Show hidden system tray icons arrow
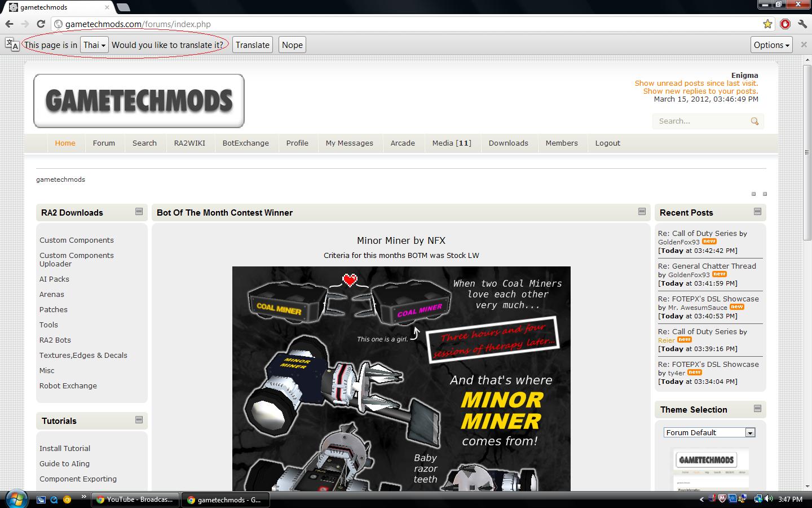The image size is (812, 508). [x=701, y=499]
